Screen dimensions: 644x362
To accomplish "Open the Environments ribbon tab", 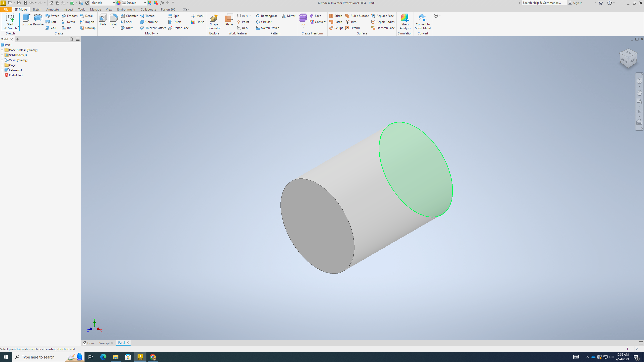I will (x=126, y=9).
